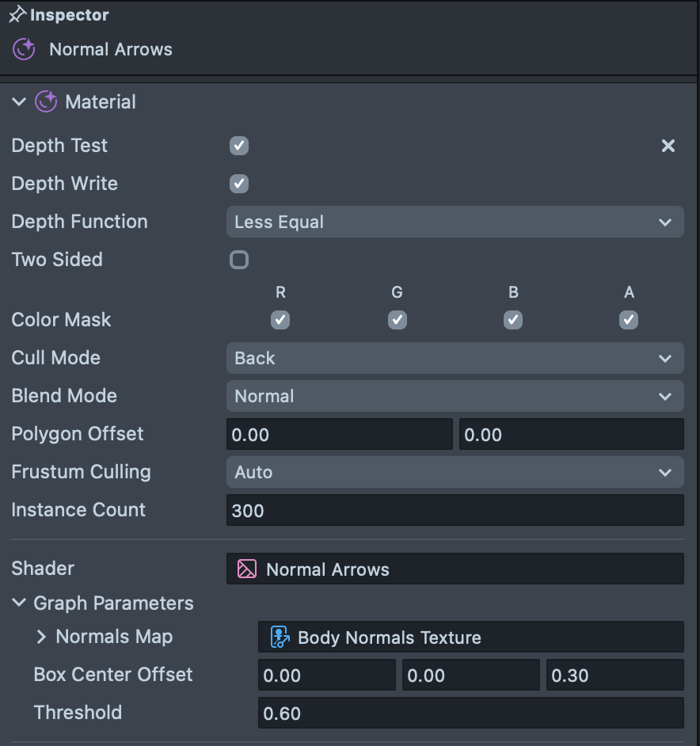Click the Body Normals Texture icon
Viewport: 700px width, 746px height.
[280, 638]
